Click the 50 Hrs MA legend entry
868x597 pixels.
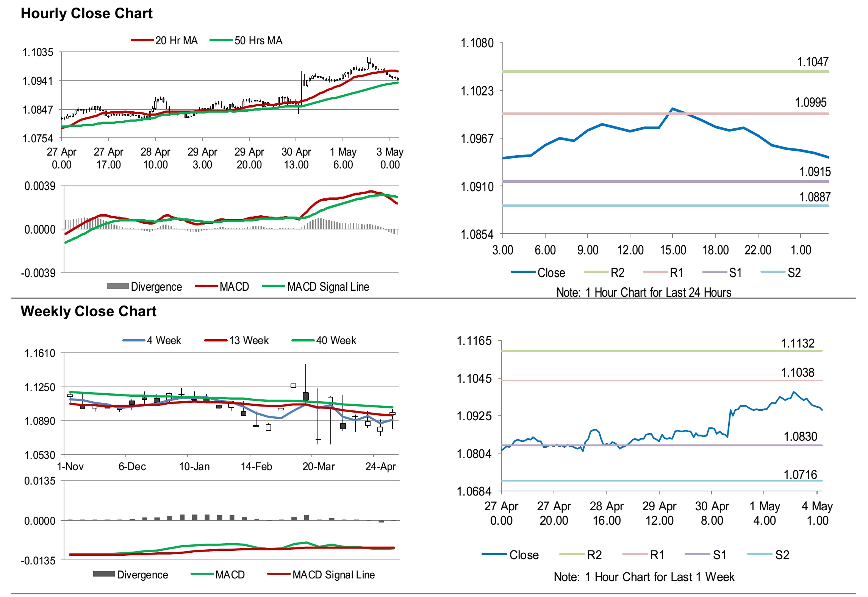(258, 41)
